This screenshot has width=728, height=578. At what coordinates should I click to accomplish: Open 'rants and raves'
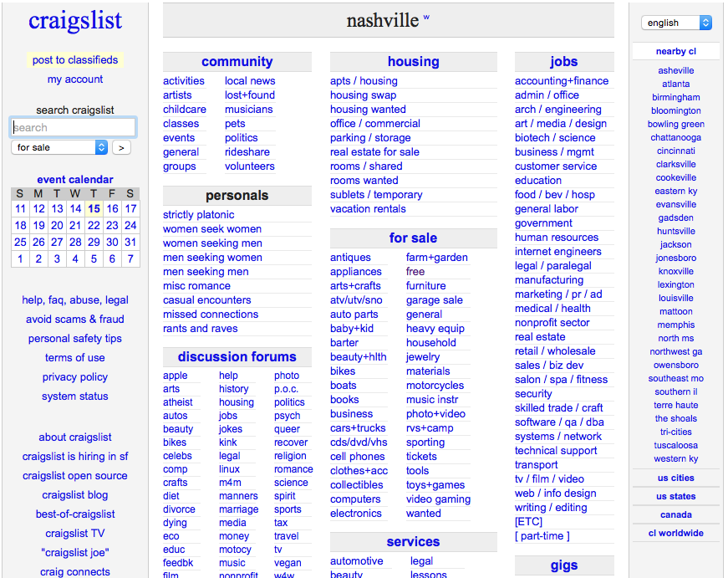click(201, 329)
